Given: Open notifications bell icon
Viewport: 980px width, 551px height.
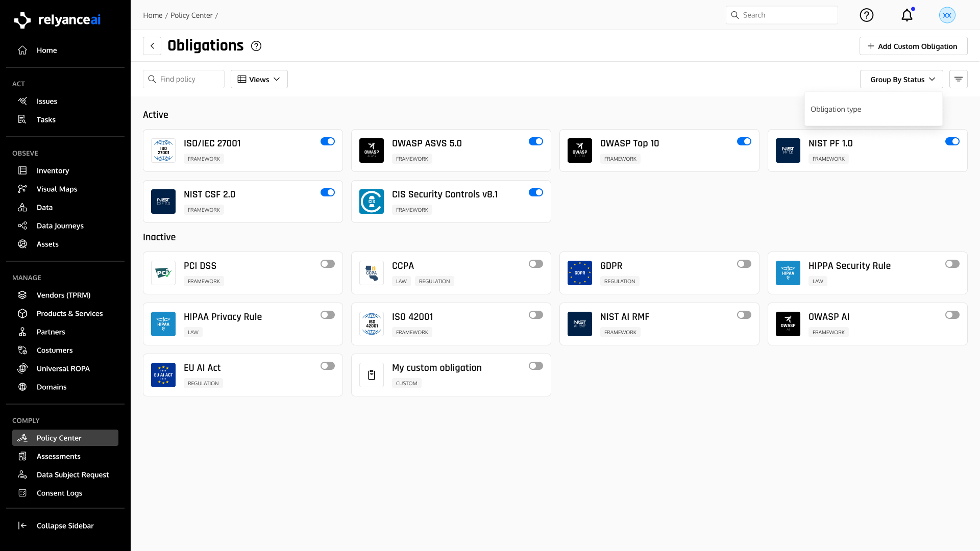Looking at the screenshot, I should 906,15.
